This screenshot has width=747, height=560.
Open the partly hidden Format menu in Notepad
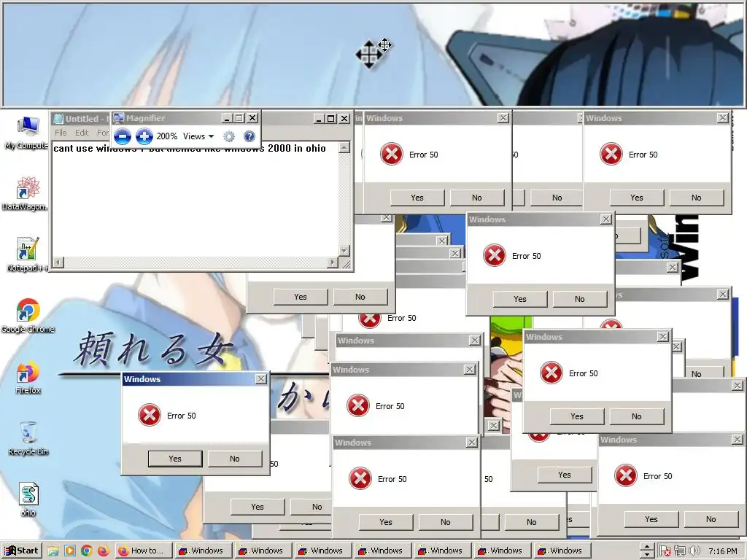[103, 133]
